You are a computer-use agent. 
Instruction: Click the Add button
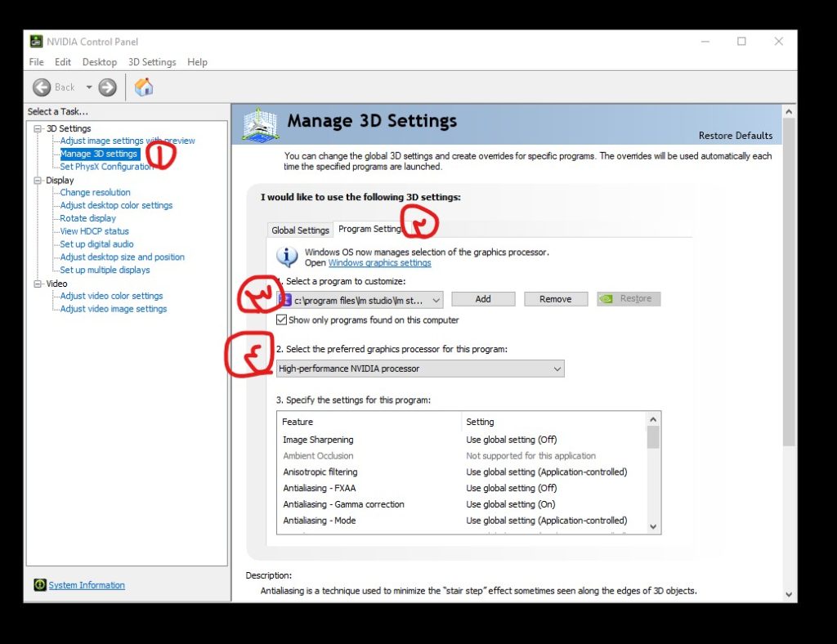pyautogui.click(x=483, y=299)
